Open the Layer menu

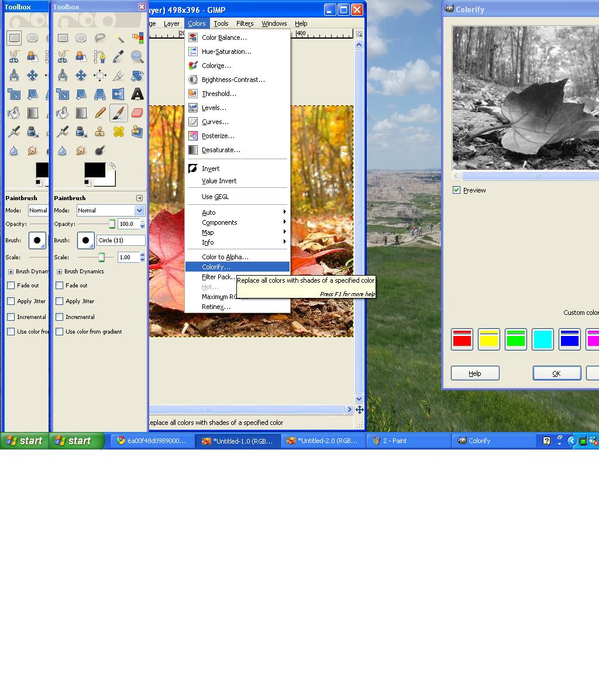click(172, 23)
